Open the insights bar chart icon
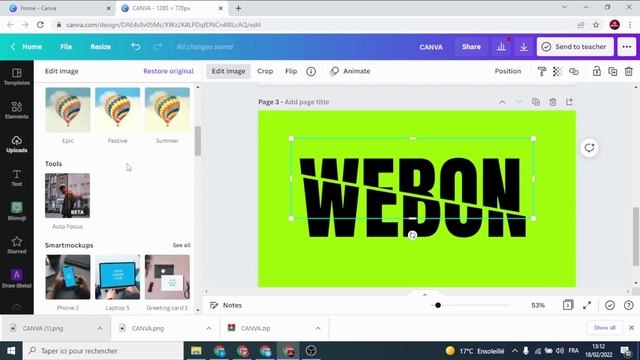Viewport: 640px width, 360px height. [501, 47]
